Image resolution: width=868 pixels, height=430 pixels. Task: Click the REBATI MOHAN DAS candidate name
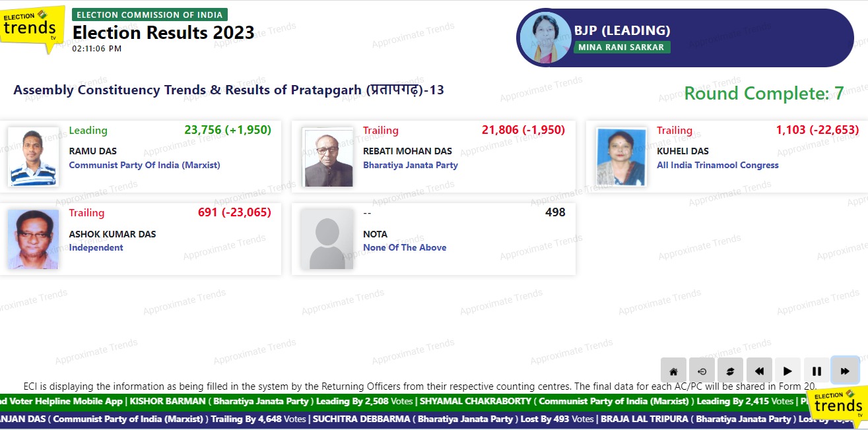(408, 151)
